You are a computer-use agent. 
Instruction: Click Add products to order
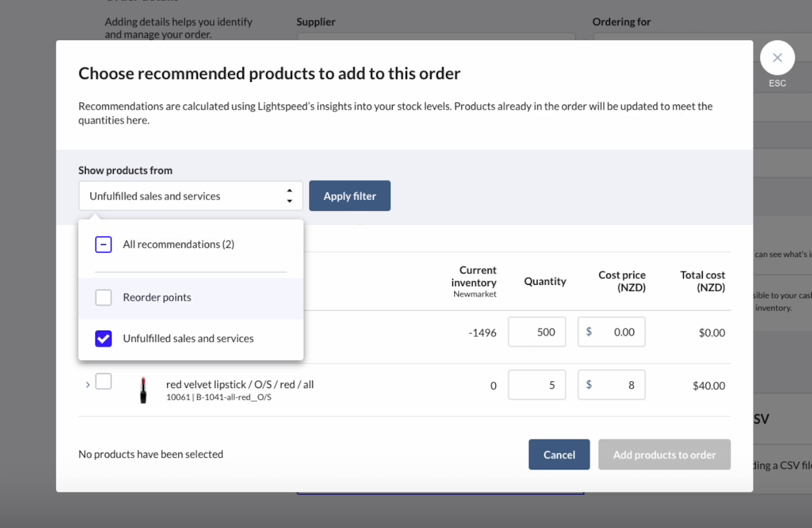tap(664, 454)
